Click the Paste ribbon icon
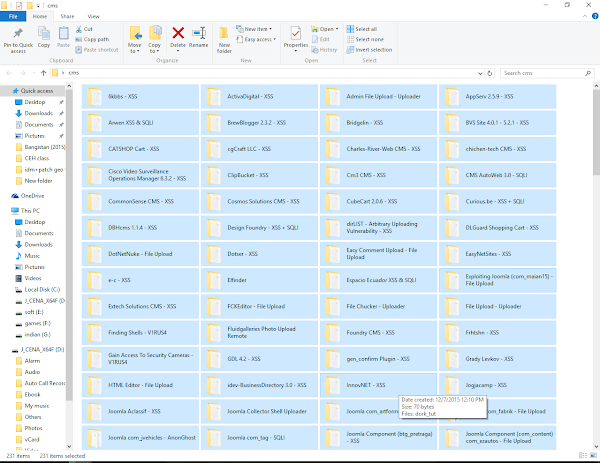The width and height of the screenshot is (600, 463). (x=64, y=33)
